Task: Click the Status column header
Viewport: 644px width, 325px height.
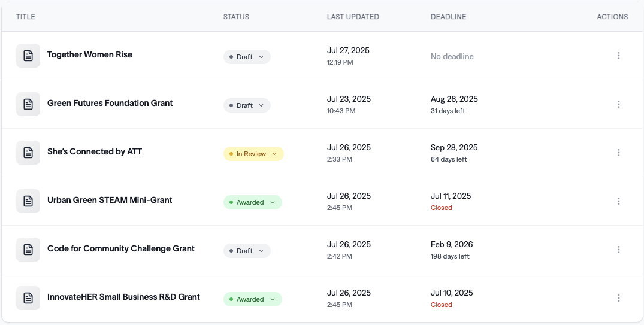Action: tap(236, 17)
